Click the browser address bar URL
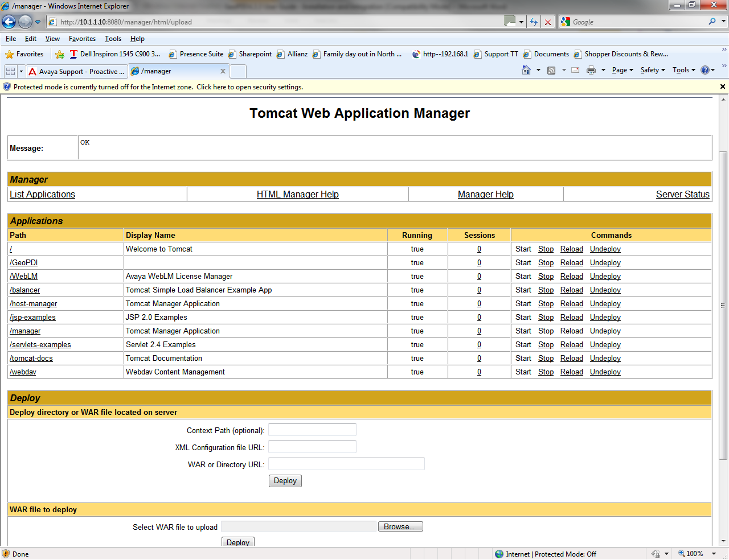This screenshot has width=729, height=560. pos(126,22)
